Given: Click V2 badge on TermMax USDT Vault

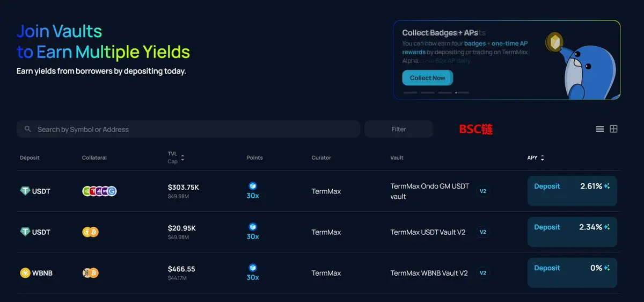Looking at the screenshot, I should coord(482,232).
